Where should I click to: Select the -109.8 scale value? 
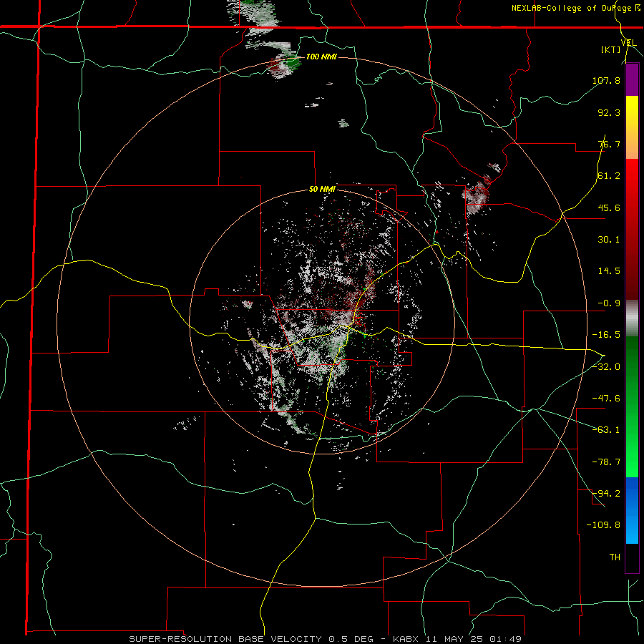(603, 525)
